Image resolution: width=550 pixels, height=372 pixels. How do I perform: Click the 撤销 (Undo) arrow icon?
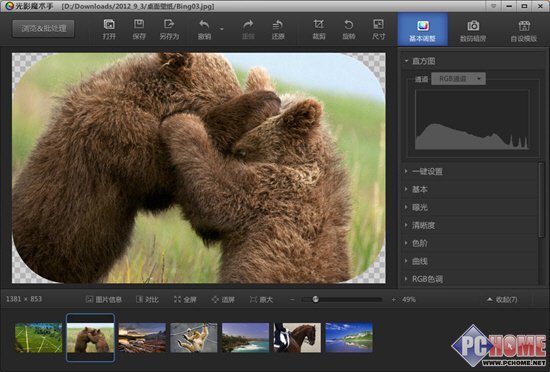click(x=204, y=25)
